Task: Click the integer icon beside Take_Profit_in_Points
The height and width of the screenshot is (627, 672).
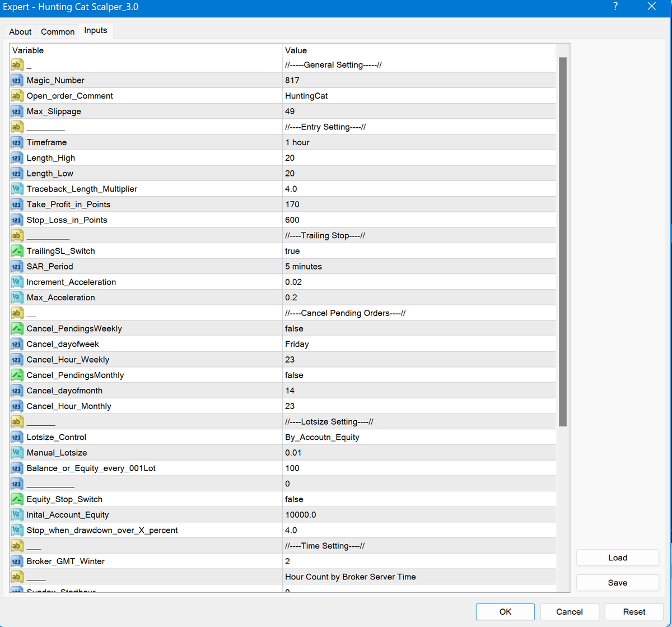Action: 16,205
